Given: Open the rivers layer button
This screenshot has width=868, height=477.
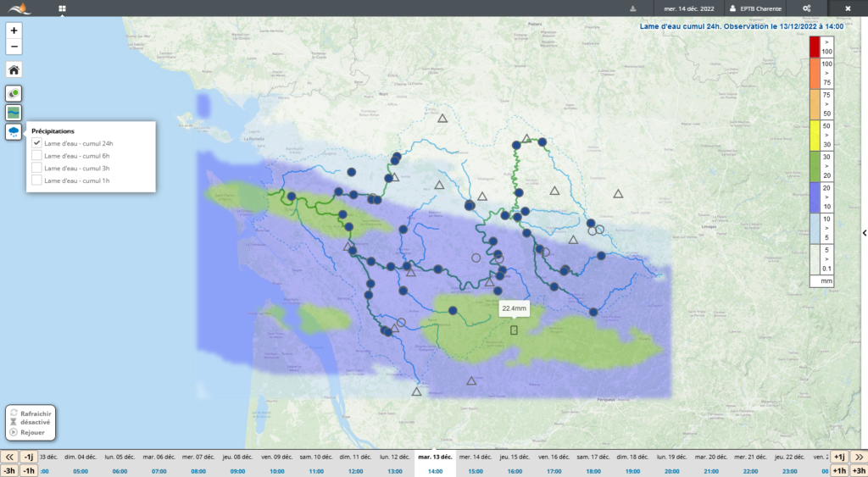Looking at the screenshot, I should click(x=14, y=112).
